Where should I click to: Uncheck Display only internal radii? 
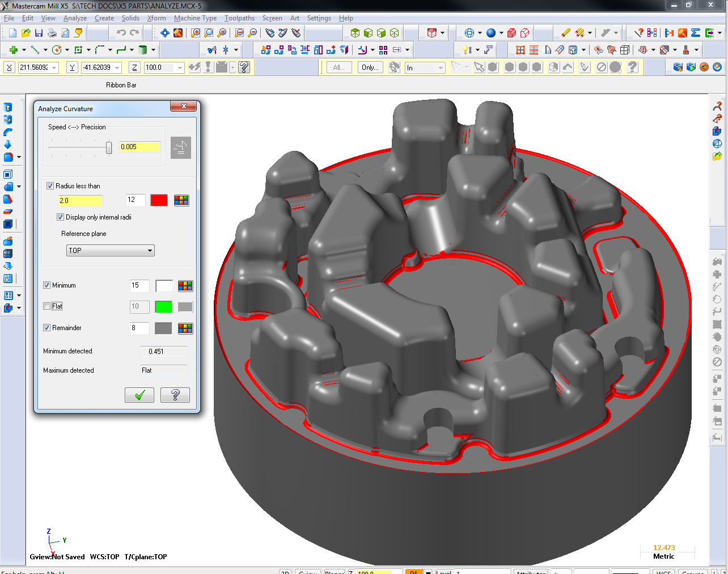tap(60, 217)
